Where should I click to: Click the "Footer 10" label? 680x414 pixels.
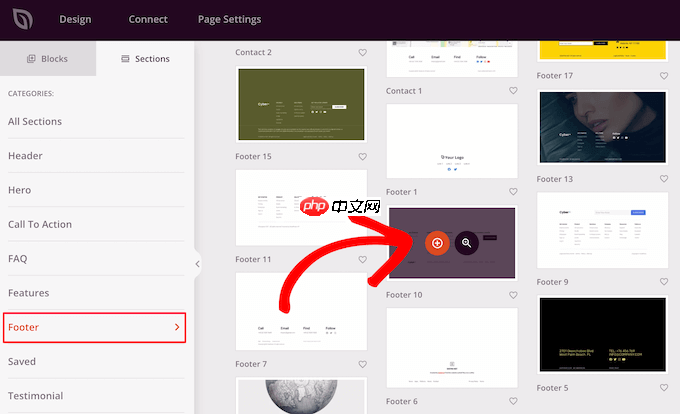tap(404, 295)
